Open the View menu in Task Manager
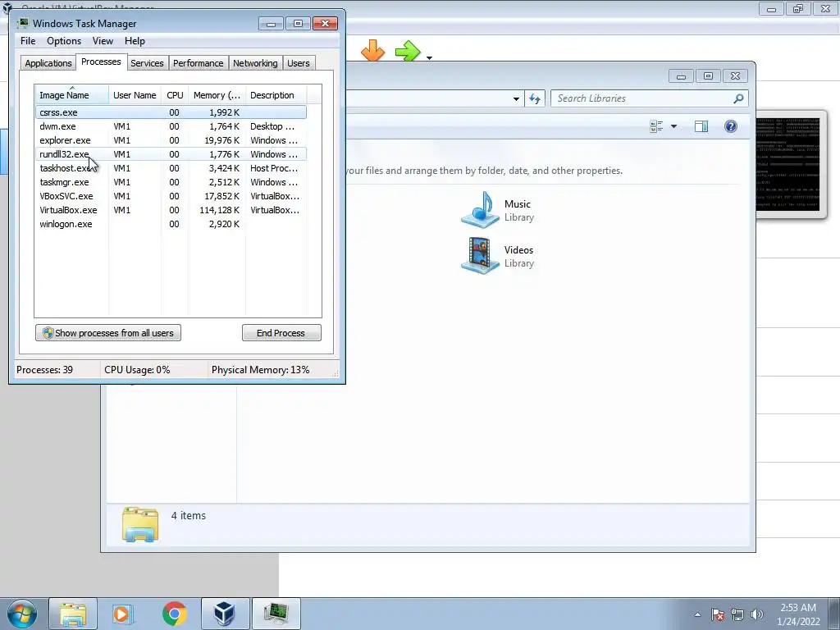840x630 pixels. [x=103, y=41]
